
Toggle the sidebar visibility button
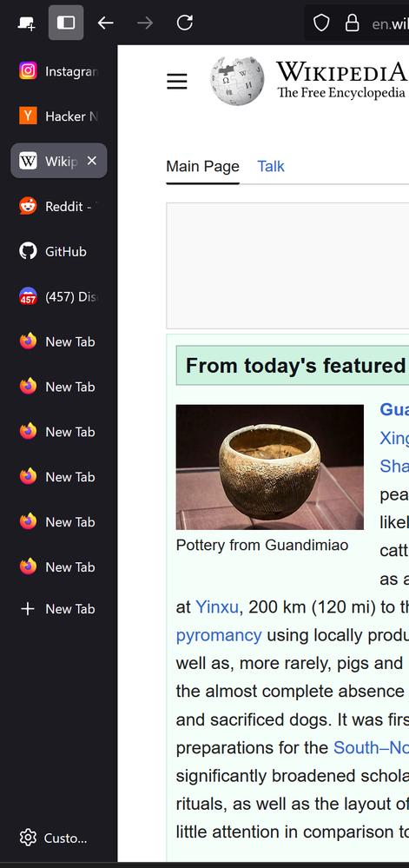pos(66,23)
